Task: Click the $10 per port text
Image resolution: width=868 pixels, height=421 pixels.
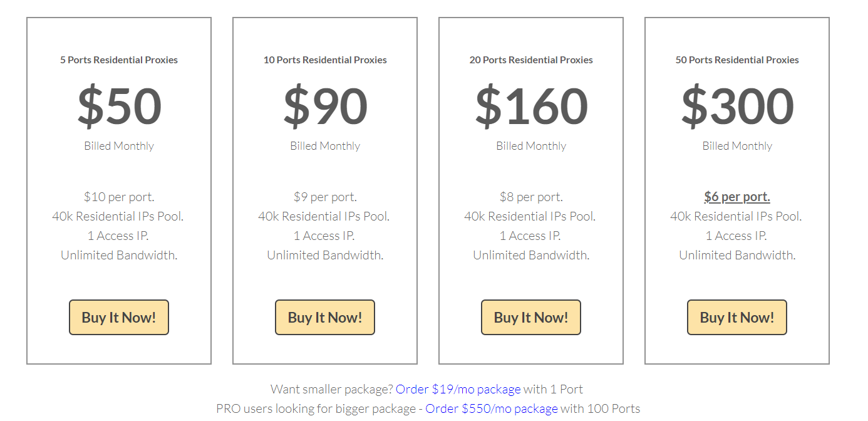Action: point(118,196)
